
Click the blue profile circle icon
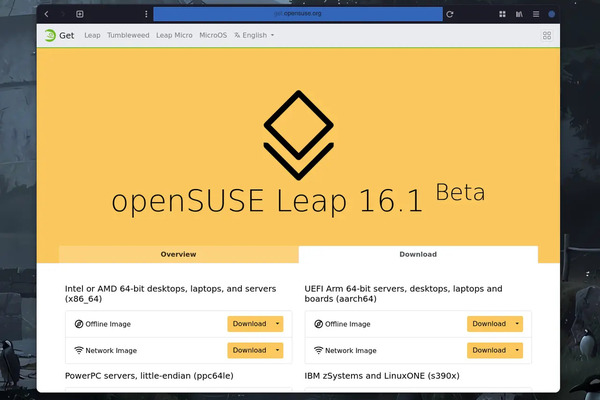click(x=551, y=14)
